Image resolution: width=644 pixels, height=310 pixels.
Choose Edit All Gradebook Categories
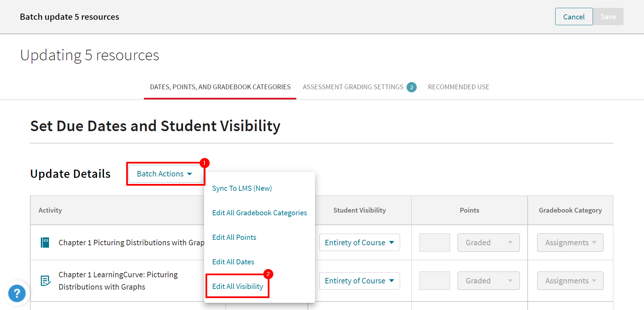[259, 213]
